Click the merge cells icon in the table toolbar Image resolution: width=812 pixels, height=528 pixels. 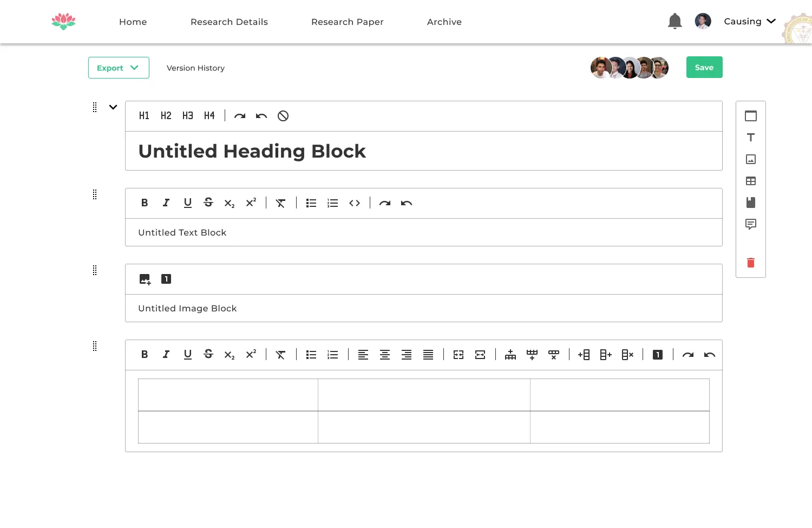(459, 355)
